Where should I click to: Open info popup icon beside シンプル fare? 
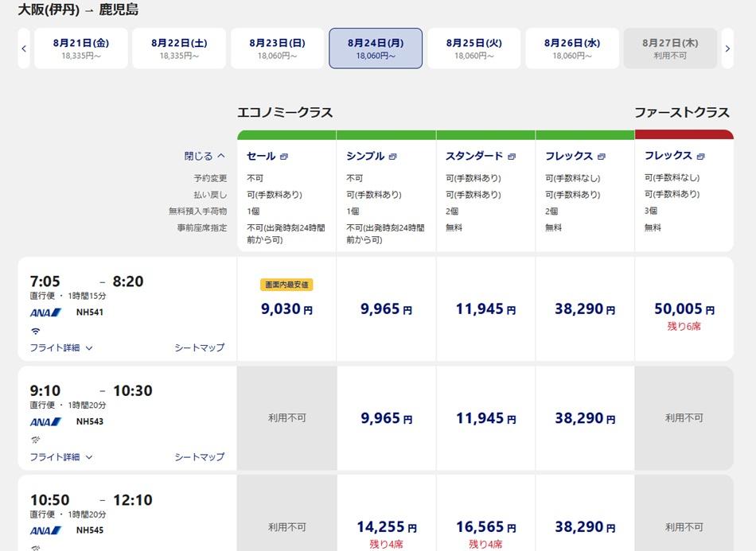[393, 157]
